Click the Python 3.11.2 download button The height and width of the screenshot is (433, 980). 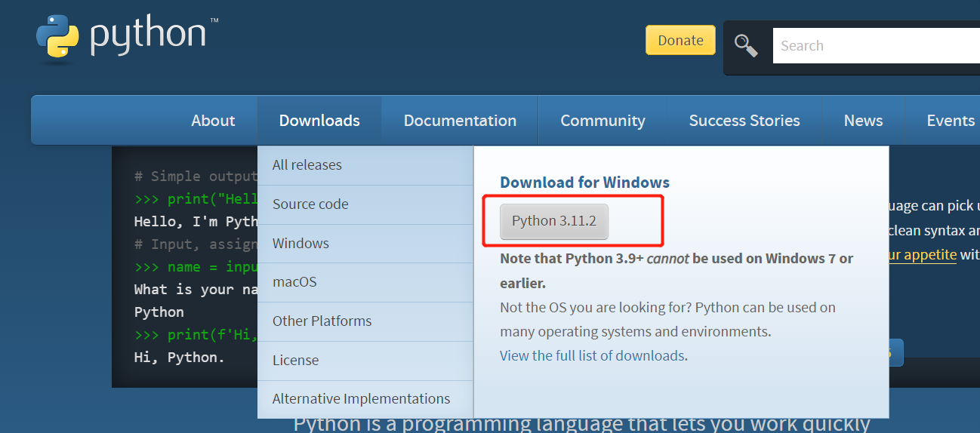pos(554,221)
